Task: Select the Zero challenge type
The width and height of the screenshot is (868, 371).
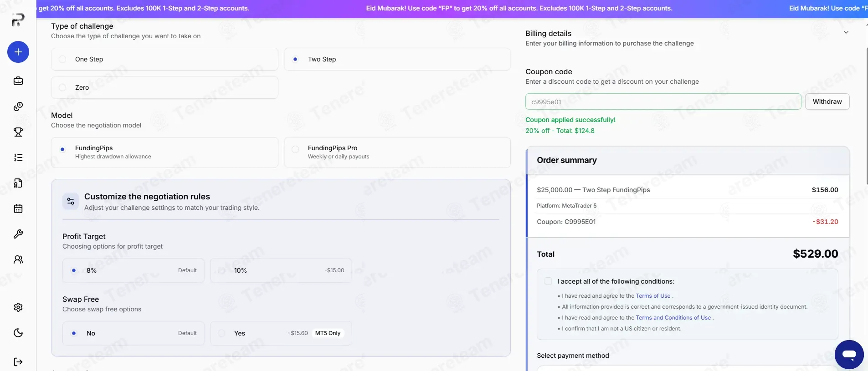Action: pos(164,87)
